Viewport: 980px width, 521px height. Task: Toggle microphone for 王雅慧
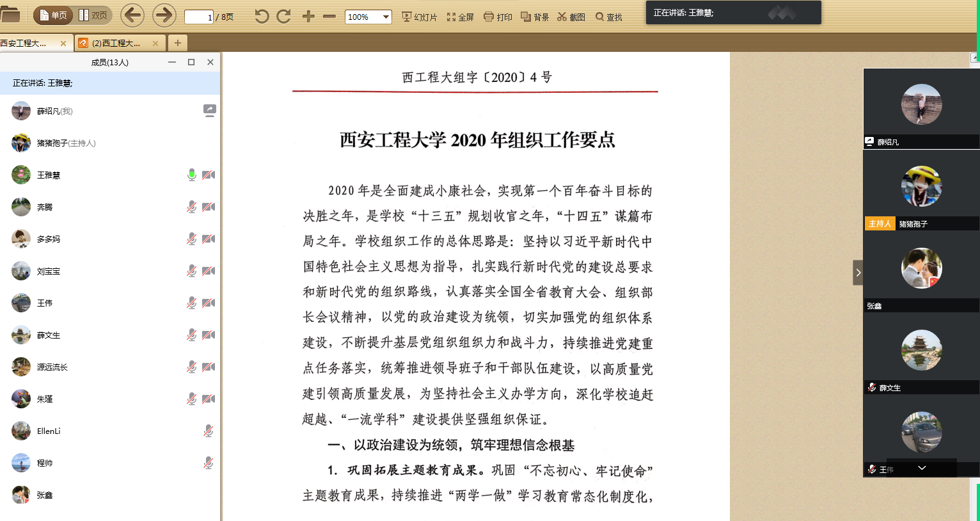(191, 175)
